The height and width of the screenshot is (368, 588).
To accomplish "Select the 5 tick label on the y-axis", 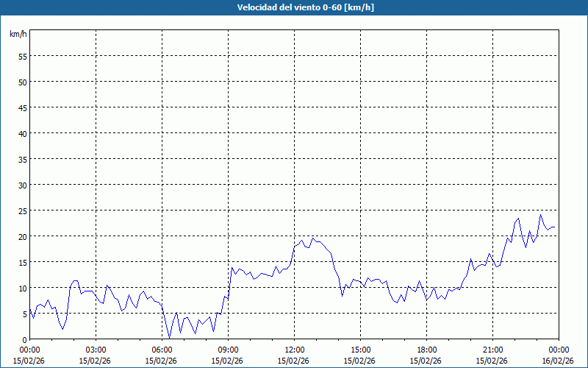I will click(24, 314).
